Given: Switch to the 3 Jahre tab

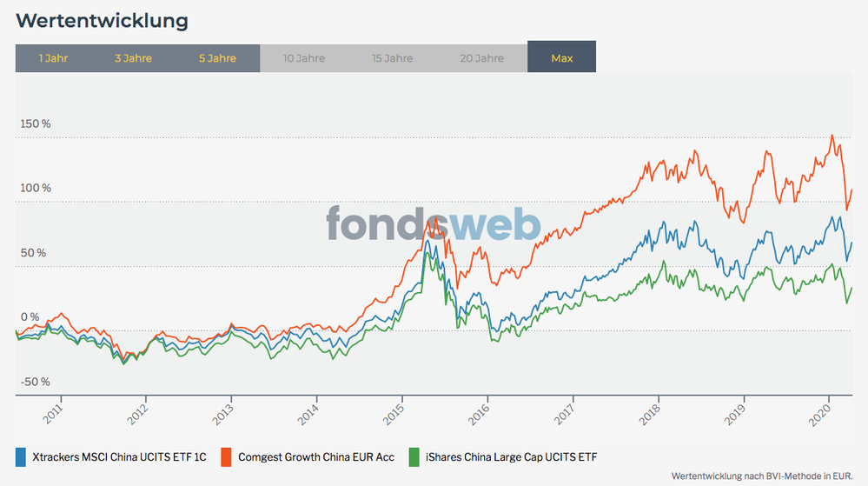Looking at the screenshot, I should 133,58.
